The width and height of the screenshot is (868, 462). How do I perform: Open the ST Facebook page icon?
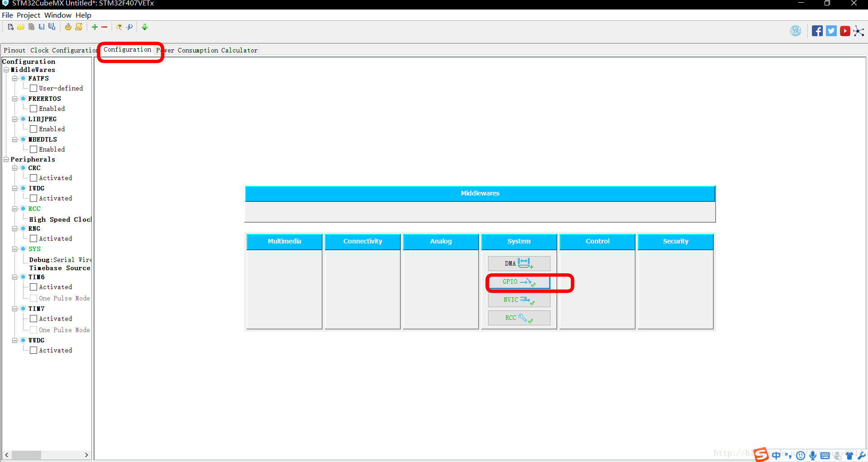click(817, 31)
